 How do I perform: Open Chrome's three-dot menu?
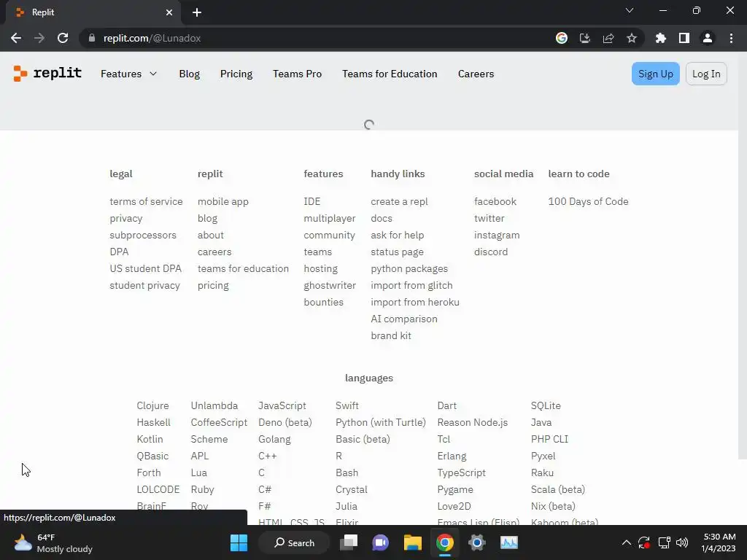(731, 38)
